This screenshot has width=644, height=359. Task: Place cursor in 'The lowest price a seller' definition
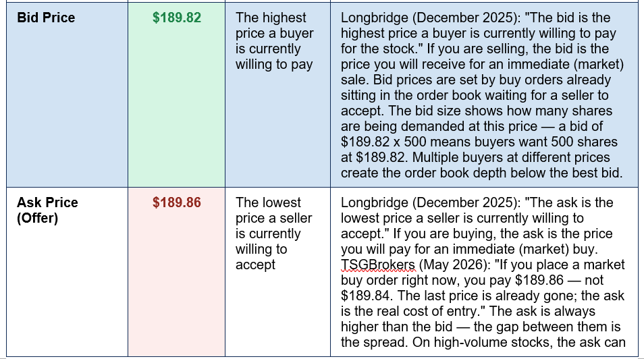click(x=273, y=233)
